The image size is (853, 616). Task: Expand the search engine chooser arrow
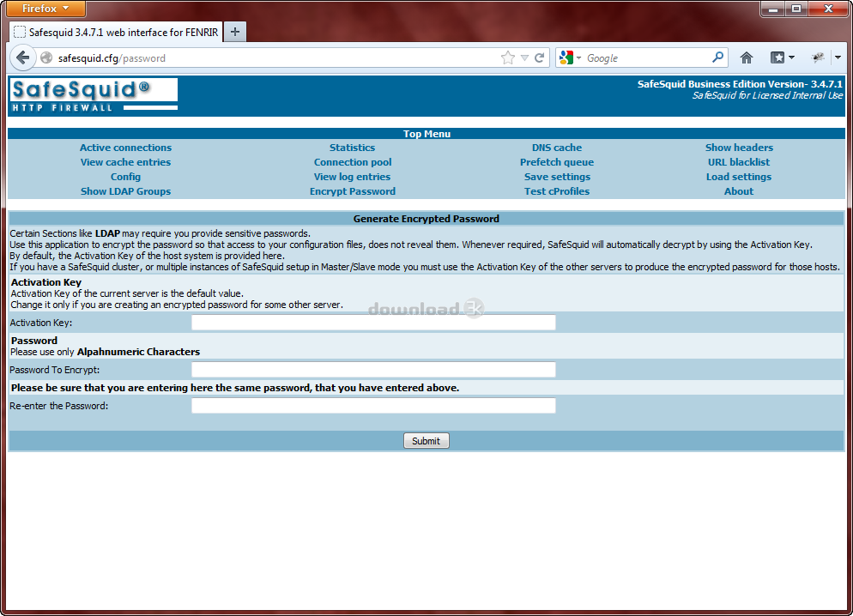578,57
